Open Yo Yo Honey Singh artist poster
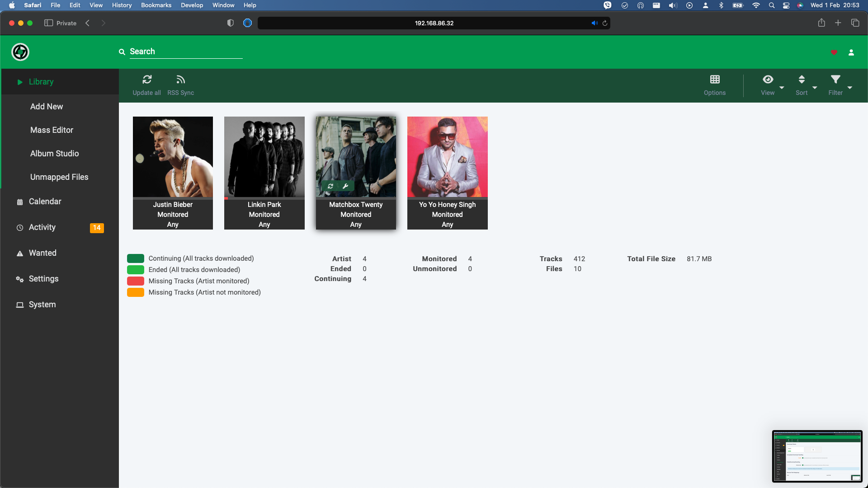Screen dimensions: 868x488 [448, 157]
